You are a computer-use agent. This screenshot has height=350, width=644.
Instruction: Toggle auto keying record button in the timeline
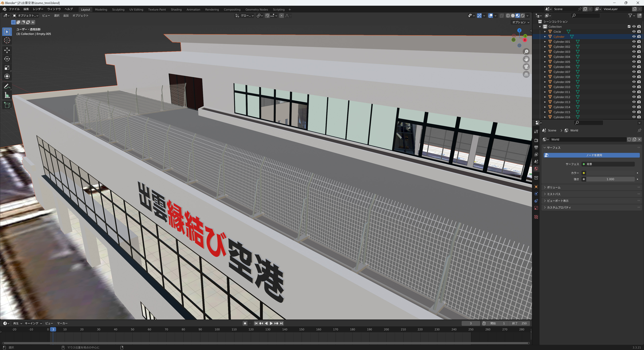pos(245,323)
